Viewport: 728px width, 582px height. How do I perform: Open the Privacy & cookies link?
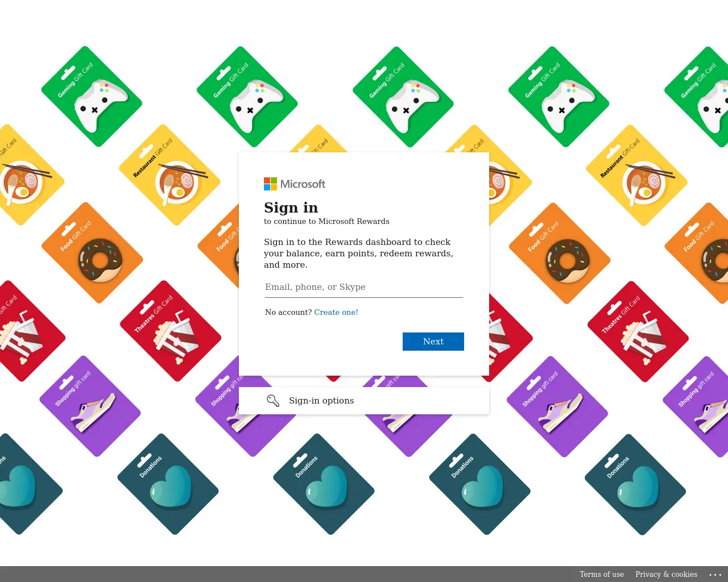click(x=666, y=574)
